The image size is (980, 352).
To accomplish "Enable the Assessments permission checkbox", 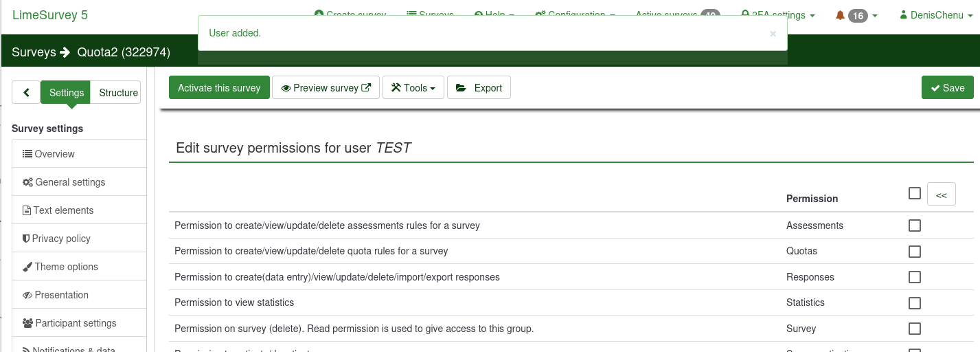I will pyautogui.click(x=914, y=225).
